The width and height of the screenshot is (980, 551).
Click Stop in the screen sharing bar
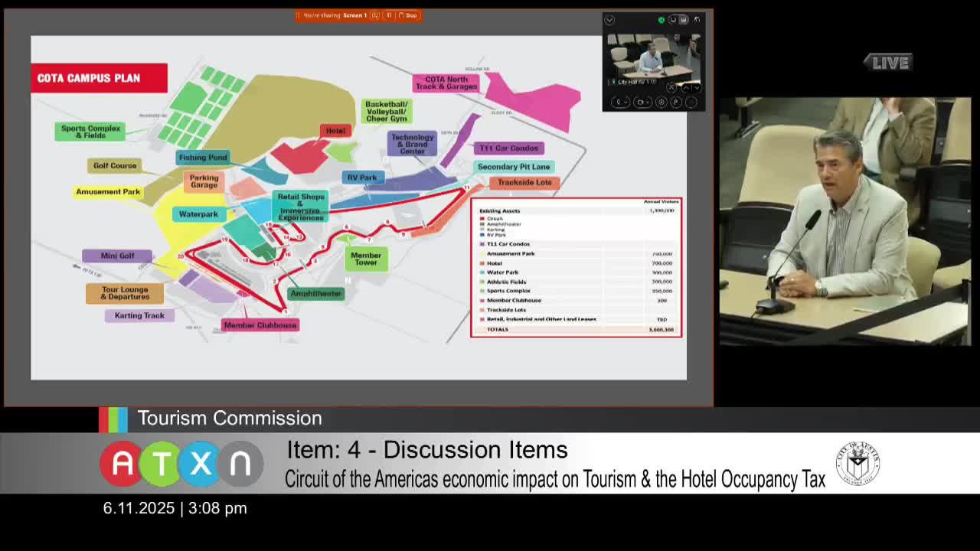click(x=410, y=15)
